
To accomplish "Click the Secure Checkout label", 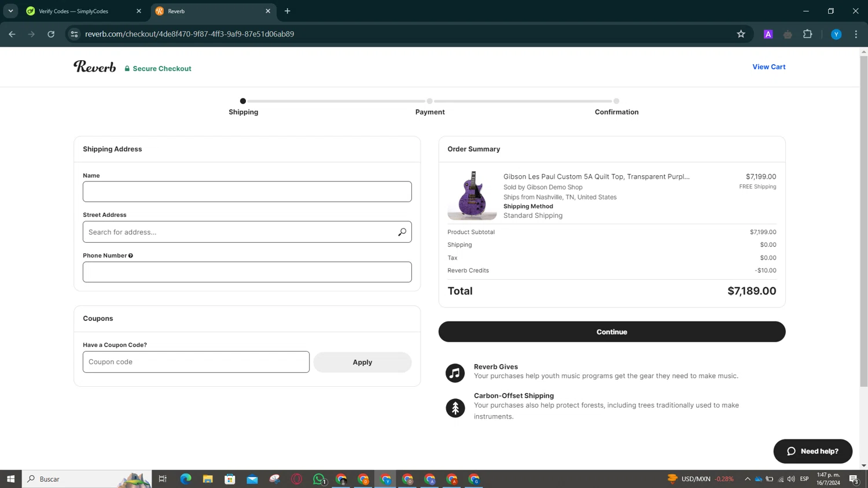I will tap(158, 68).
